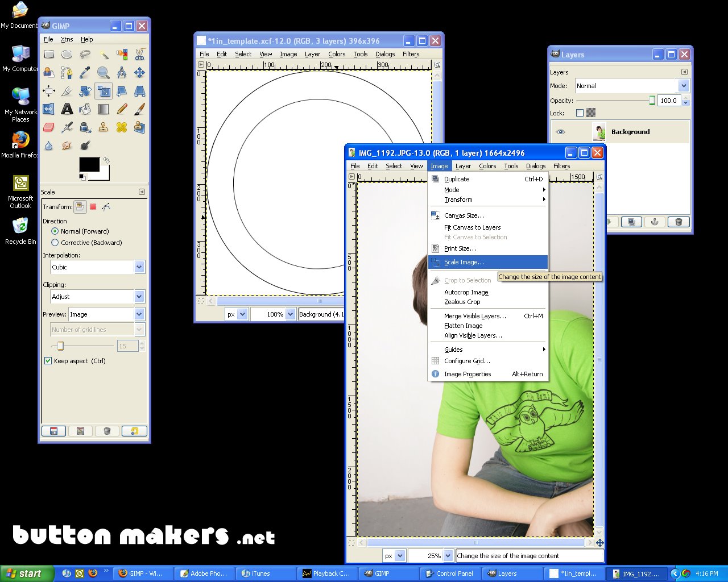The width and height of the screenshot is (728, 582).
Task: Activate the Text tool
Action: [67, 109]
